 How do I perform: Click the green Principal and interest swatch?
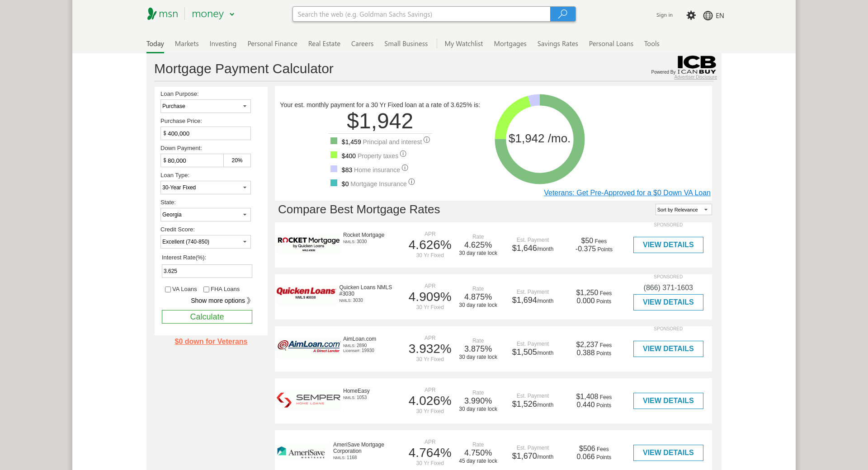[x=334, y=141]
